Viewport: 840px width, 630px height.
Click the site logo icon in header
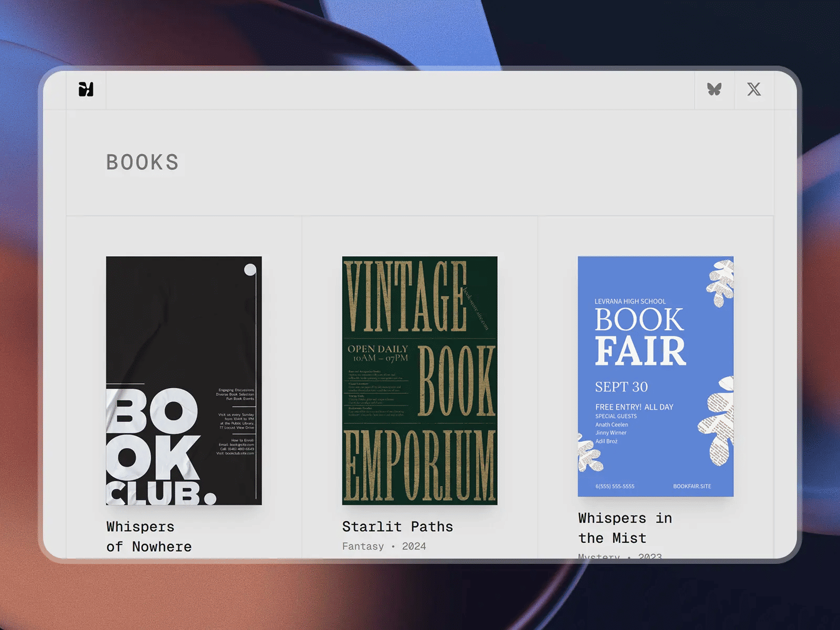click(x=86, y=89)
